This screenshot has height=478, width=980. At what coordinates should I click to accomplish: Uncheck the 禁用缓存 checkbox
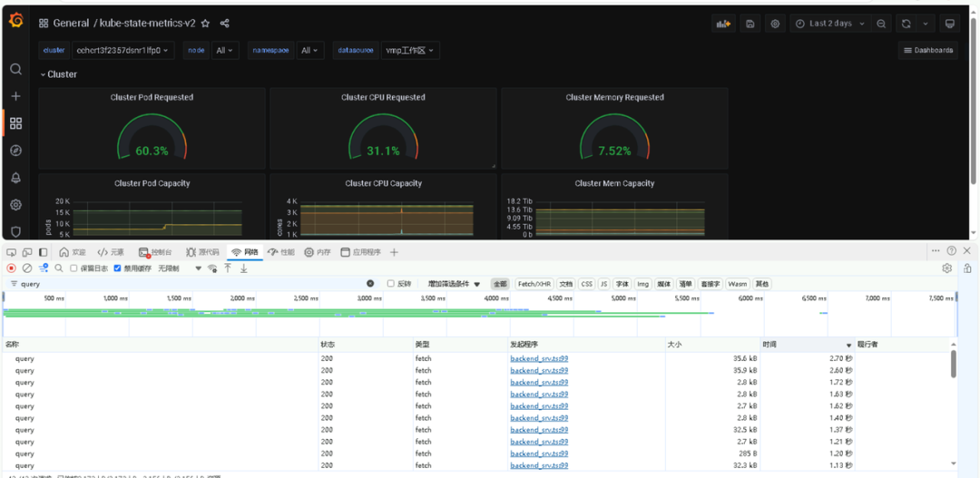(117, 268)
